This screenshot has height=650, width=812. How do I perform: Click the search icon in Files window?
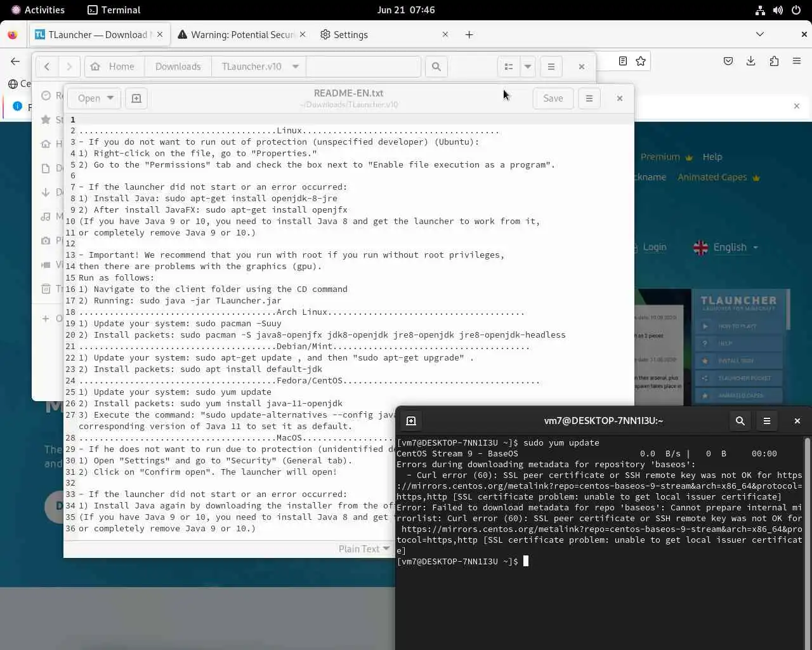click(x=436, y=66)
